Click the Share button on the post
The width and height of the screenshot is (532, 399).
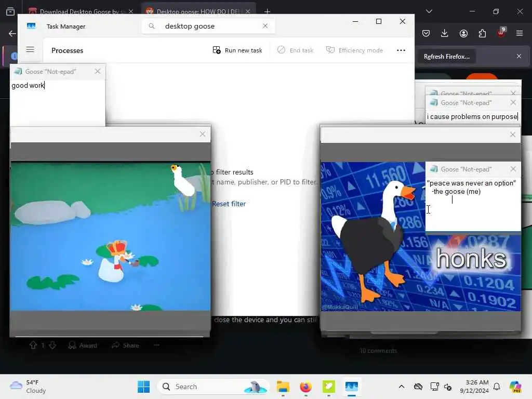click(x=126, y=345)
